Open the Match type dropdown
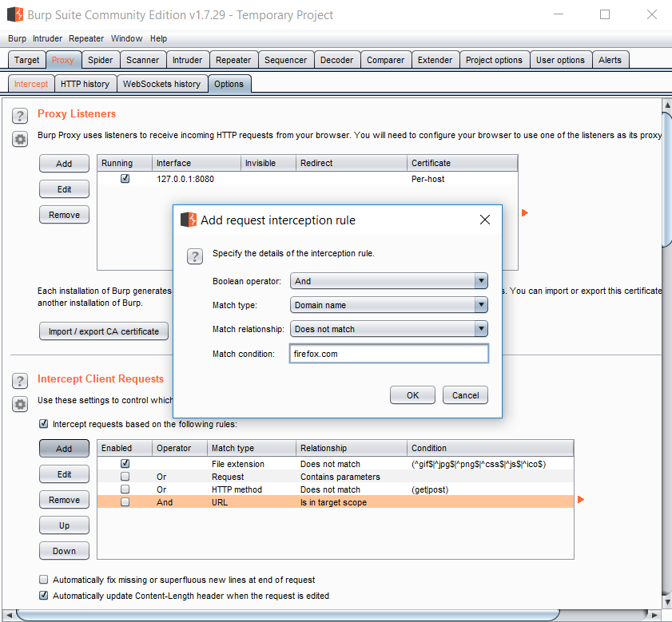 click(x=480, y=305)
